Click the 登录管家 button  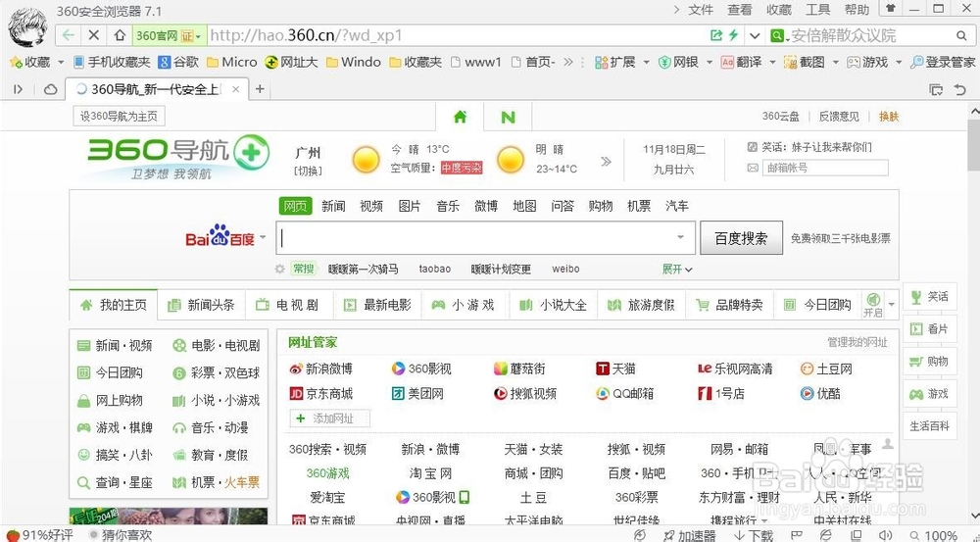tap(943, 62)
